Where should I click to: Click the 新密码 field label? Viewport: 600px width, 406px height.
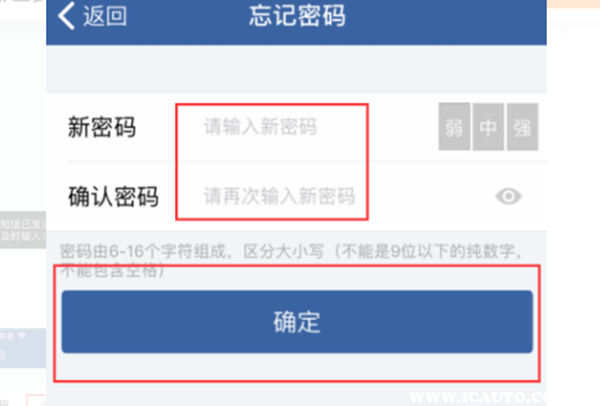coord(102,127)
